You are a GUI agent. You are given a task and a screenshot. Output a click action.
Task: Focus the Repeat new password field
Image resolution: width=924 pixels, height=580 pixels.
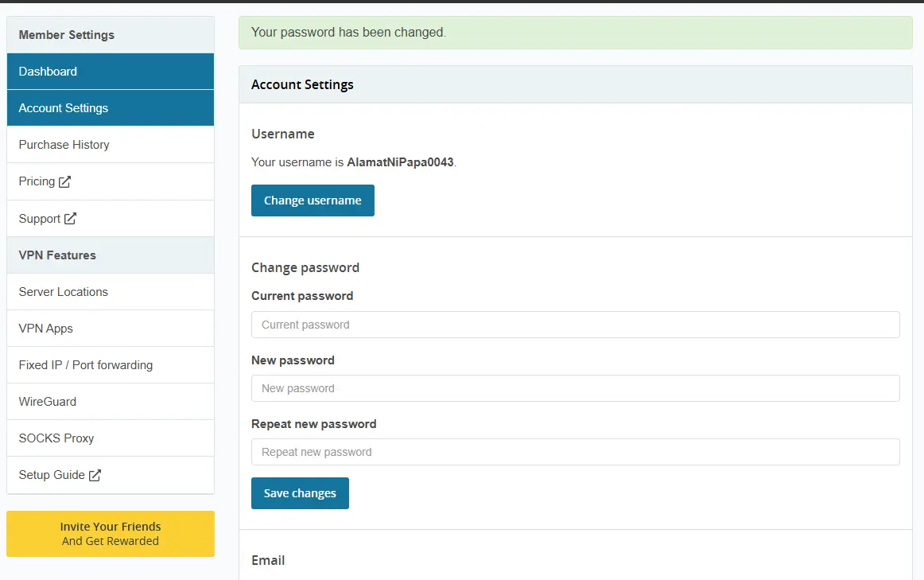(x=575, y=452)
